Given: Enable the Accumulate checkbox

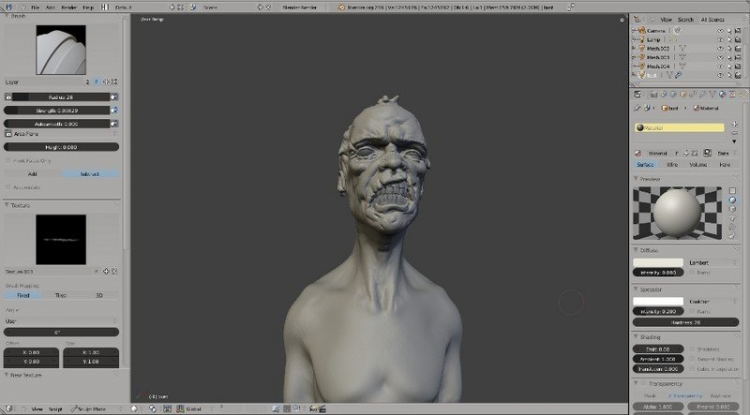Looking at the screenshot, I should tap(8, 187).
